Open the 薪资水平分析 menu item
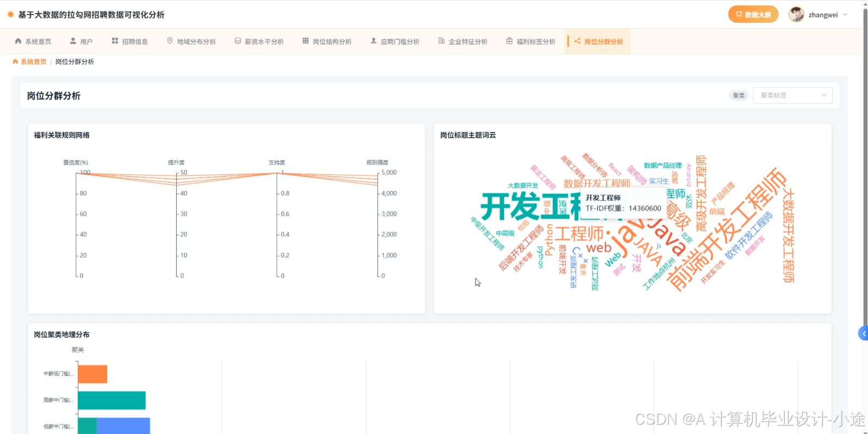Viewport: 868px width, 434px height. pyautogui.click(x=259, y=41)
